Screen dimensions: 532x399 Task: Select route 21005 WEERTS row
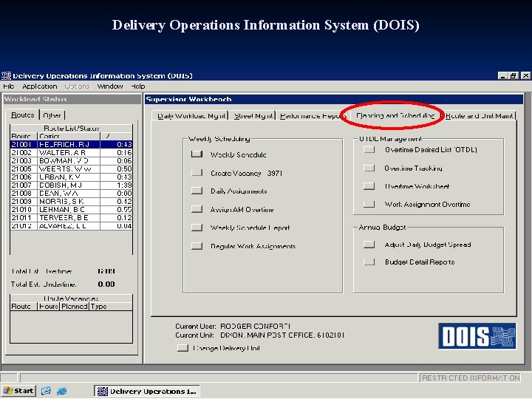coord(71,168)
